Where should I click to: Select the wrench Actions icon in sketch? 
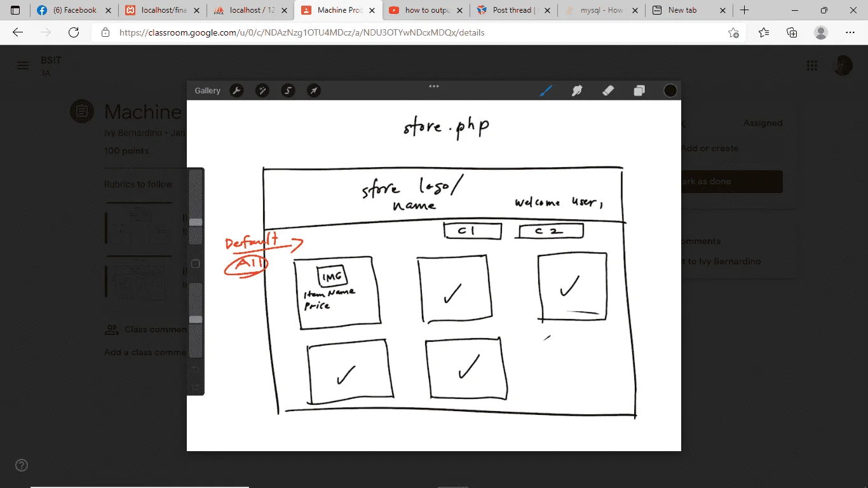click(236, 91)
